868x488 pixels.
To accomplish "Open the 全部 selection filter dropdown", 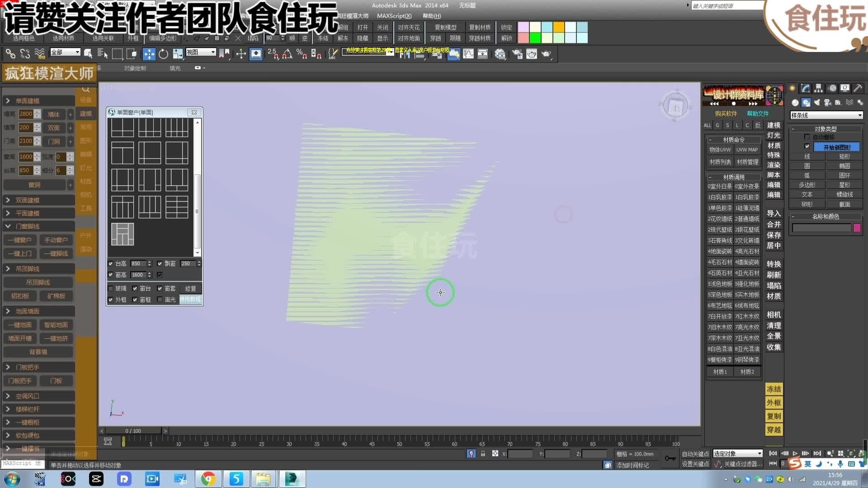I will pyautogui.click(x=65, y=52).
